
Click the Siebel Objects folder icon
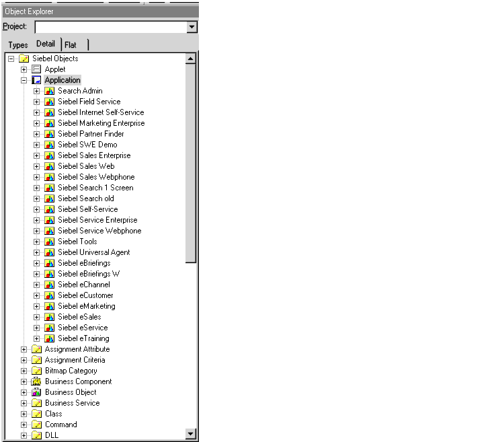coord(24,59)
